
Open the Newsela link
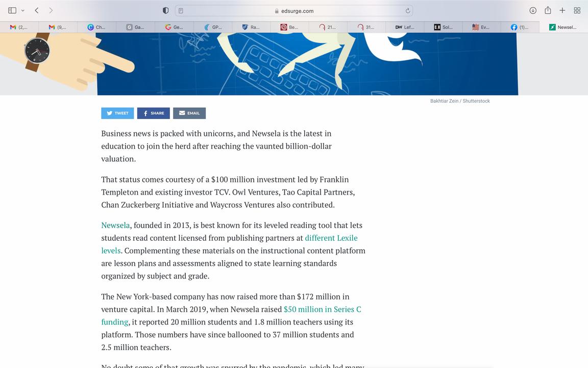click(x=115, y=225)
